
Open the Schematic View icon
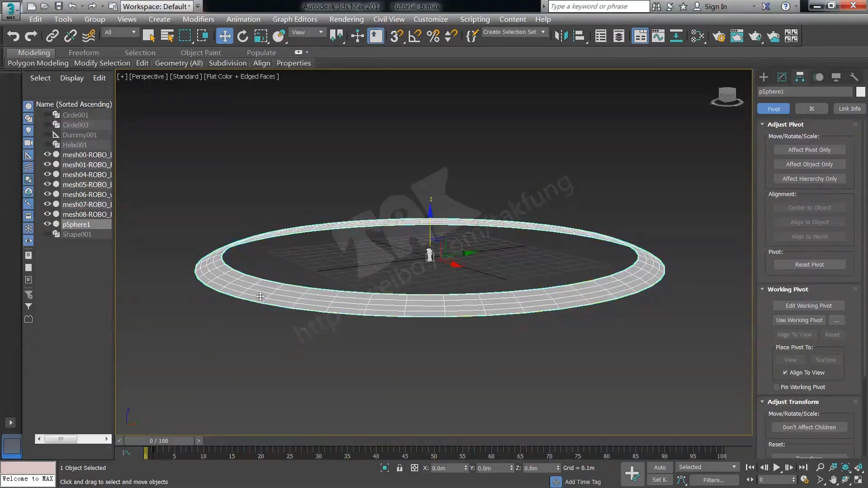698,36
